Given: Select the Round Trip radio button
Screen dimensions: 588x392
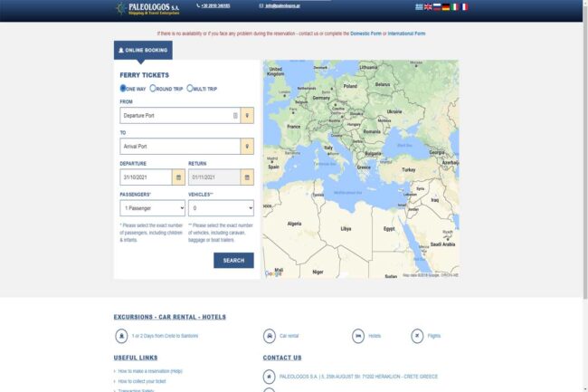Looking at the screenshot, I should (154, 89).
